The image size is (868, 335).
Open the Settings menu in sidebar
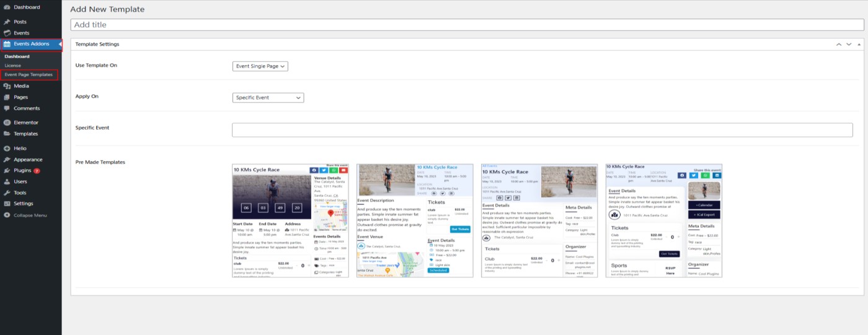click(x=24, y=204)
